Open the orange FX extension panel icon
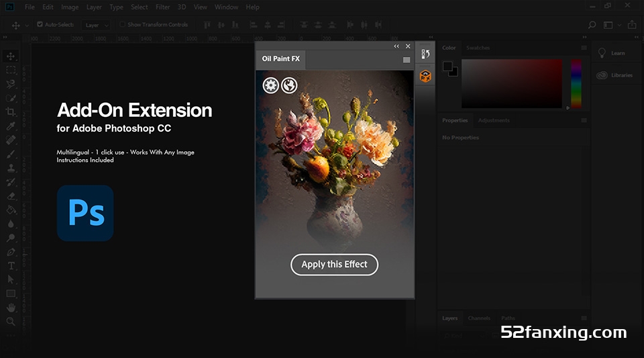 coord(425,76)
